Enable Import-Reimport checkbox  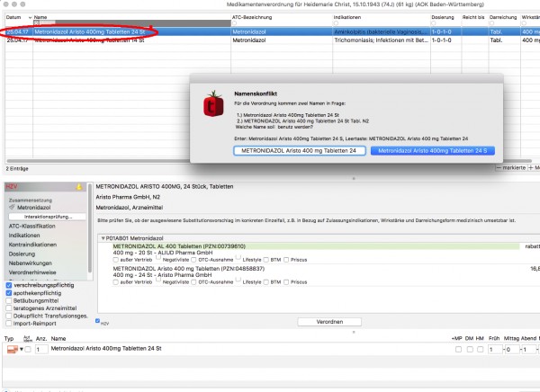[9, 323]
